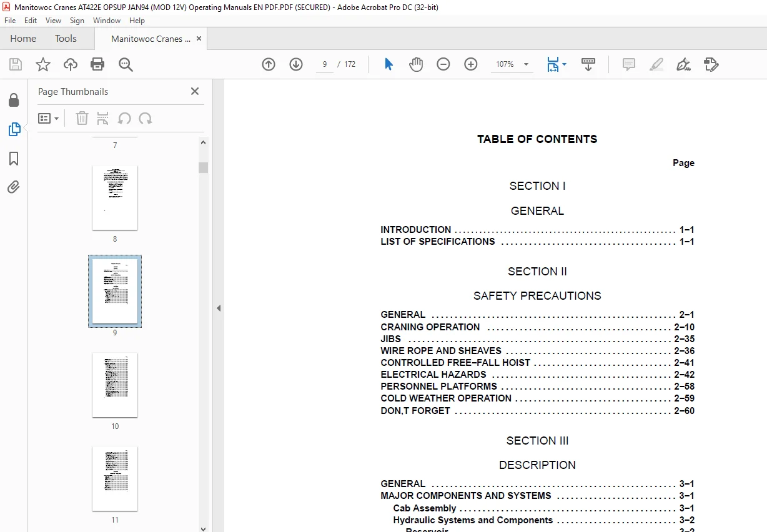Click the rotate clockwise icon
The height and width of the screenshot is (532, 767).
[x=146, y=118]
